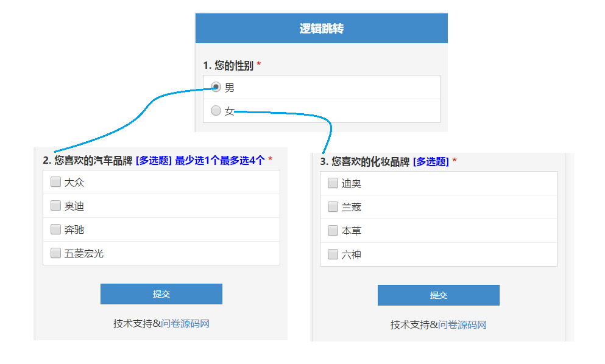The height and width of the screenshot is (364, 605).
Task: Tick the 五菱宏光 checkbox
Action: click(x=55, y=253)
